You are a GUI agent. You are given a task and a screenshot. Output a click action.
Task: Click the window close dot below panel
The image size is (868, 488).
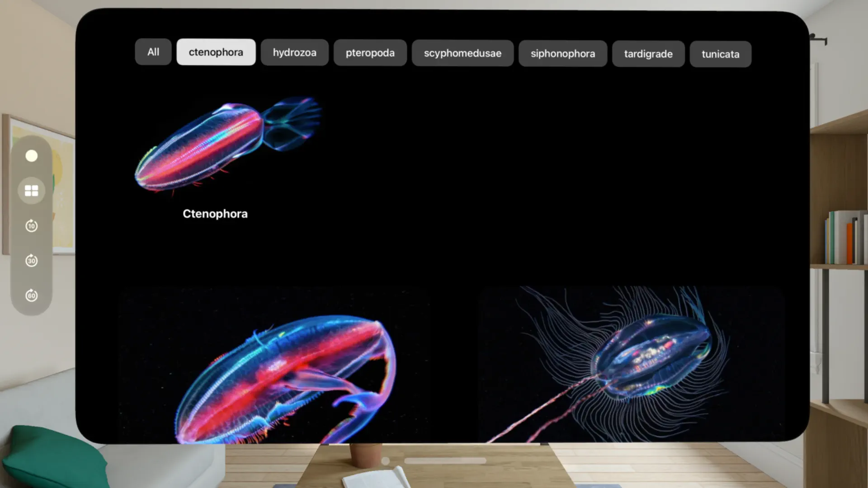point(385,461)
